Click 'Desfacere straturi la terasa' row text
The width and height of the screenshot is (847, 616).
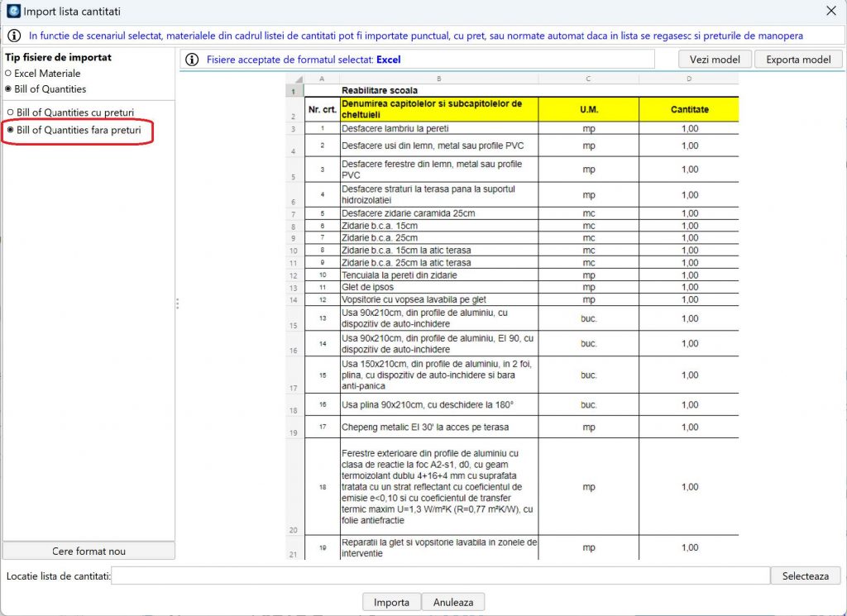pyautogui.click(x=428, y=194)
